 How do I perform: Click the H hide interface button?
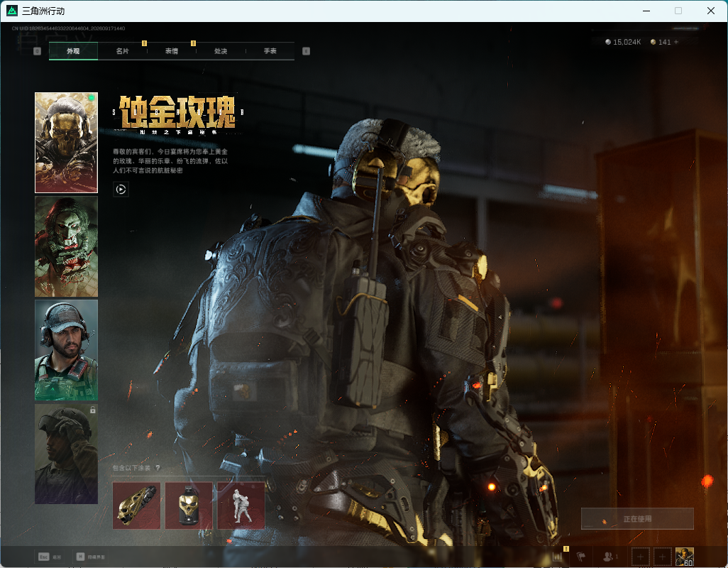click(91, 557)
